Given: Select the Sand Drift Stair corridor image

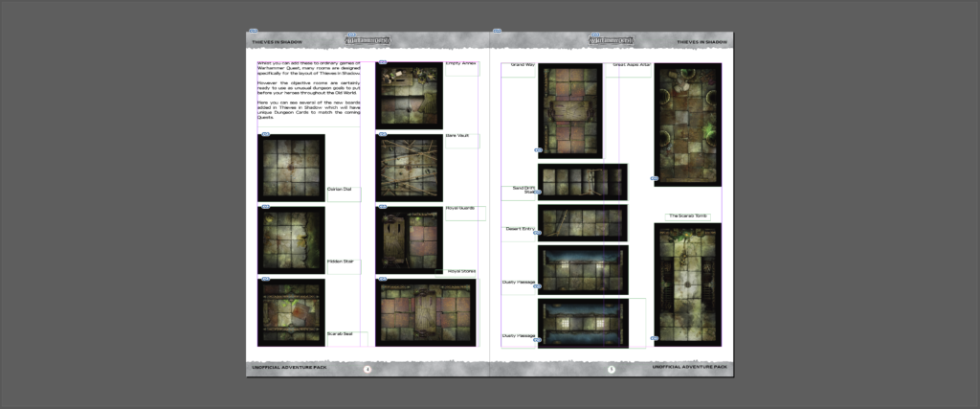Looking at the screenshot, I should [583, 182].
